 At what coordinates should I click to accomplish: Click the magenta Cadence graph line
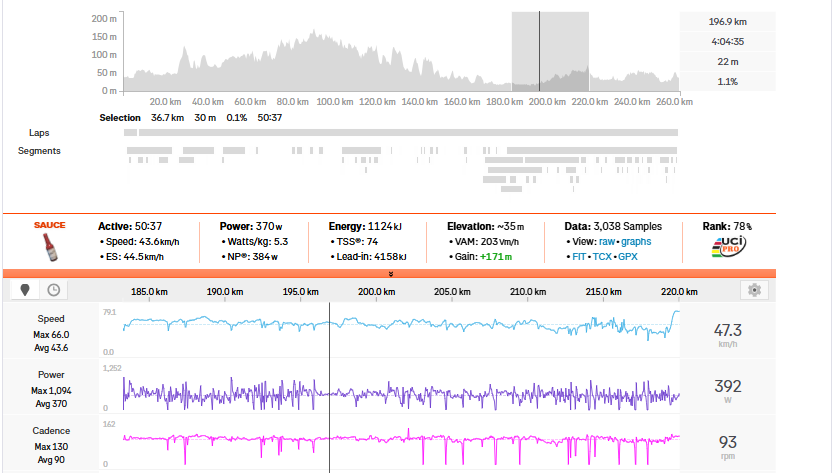tap(400, 437)
